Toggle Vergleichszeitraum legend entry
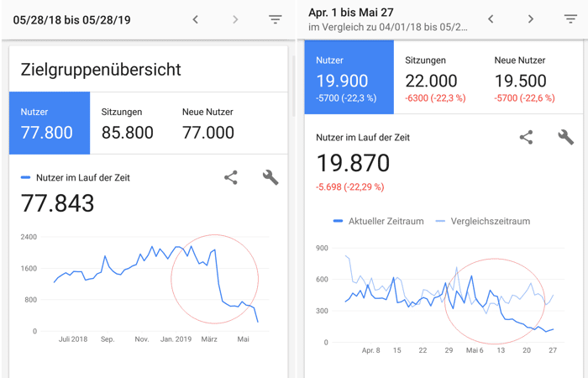588x378 pixels. [x=483, y=221]
